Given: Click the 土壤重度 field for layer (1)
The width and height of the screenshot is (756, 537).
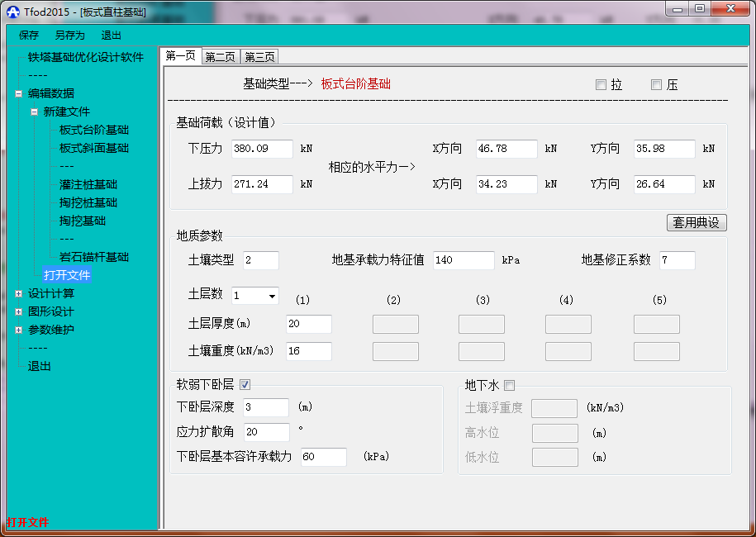Looking at the screenshot, I should pyautogui.click(x=308, y=351).
